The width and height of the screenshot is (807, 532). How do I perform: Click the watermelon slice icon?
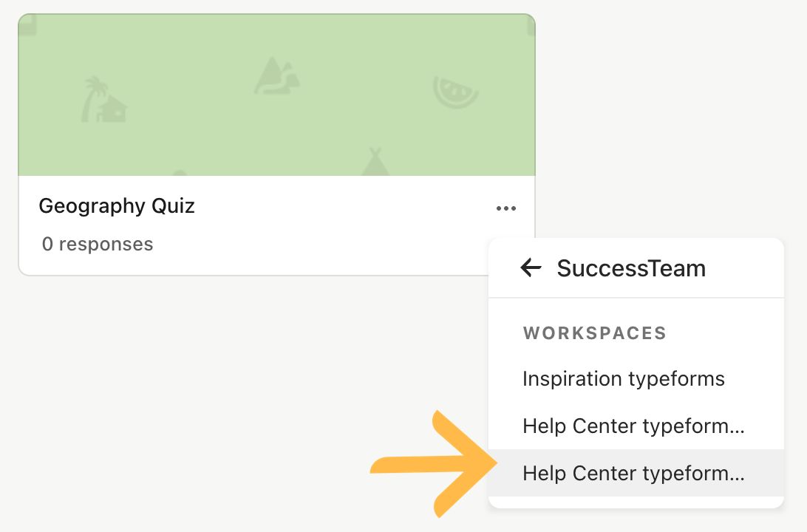pos(455,92)
